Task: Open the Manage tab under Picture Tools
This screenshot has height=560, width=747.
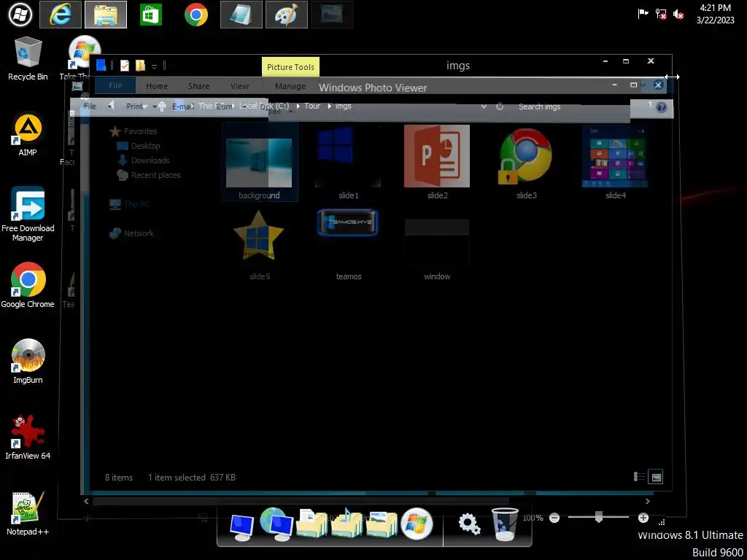Action: (x=290, y=86)
